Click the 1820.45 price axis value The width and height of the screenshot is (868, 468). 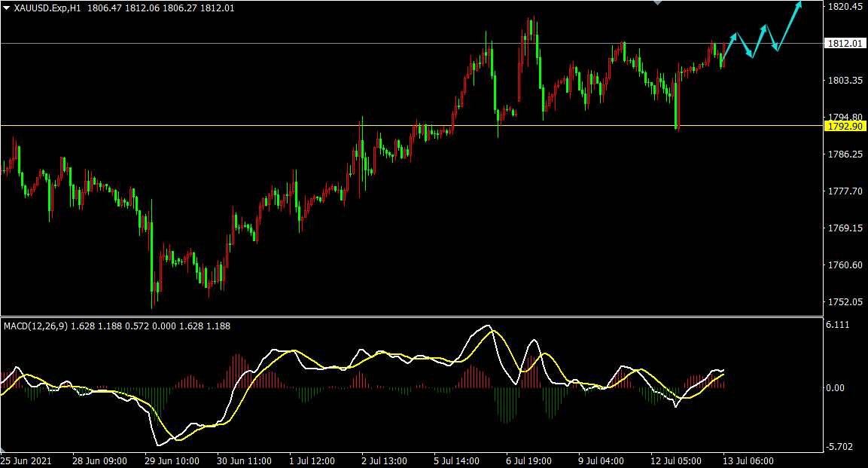[x=845, y=7]
